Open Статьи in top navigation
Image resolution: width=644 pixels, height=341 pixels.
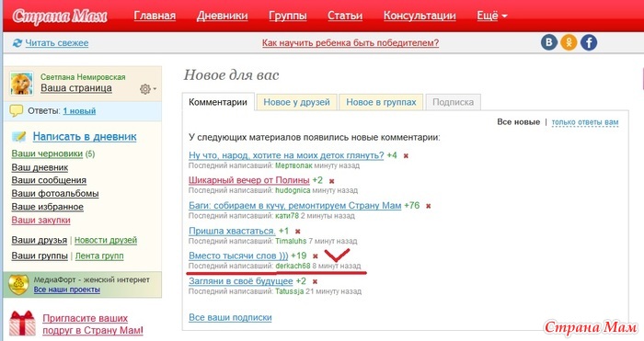[345, 16]
